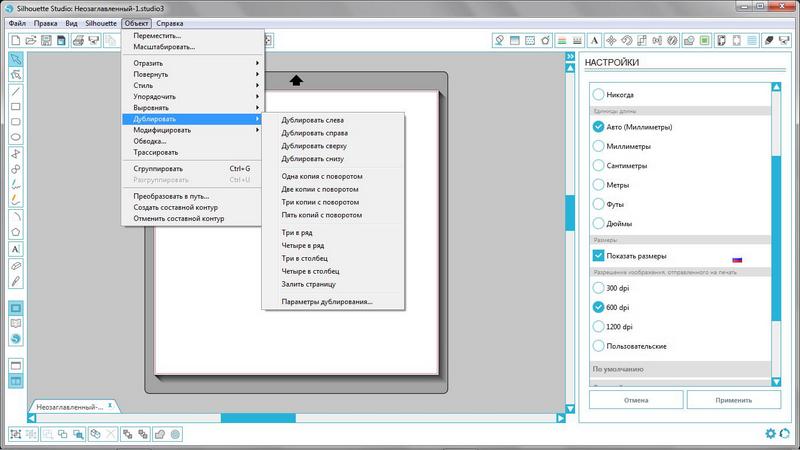Click the Print icon

click(78, 40)
